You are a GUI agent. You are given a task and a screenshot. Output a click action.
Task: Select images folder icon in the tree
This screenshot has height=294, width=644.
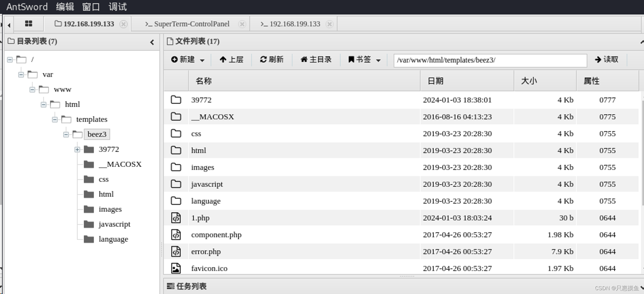point(89,209)
